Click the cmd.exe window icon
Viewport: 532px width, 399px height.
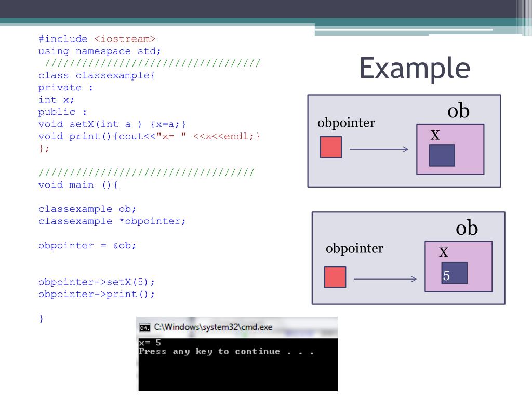[144, 327]
